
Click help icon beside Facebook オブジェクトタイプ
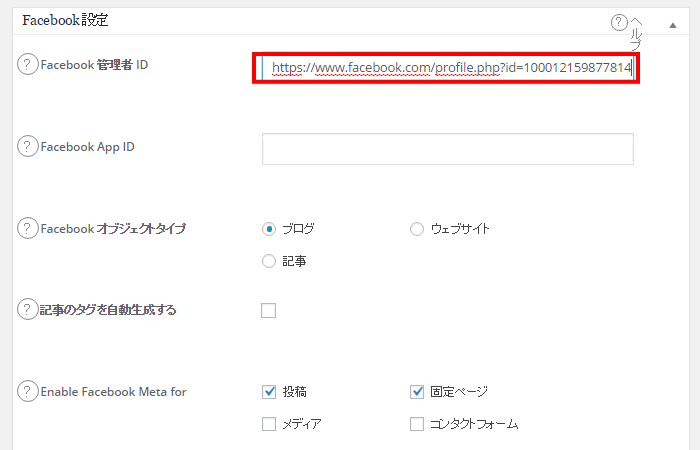pyautogui.click(x=27, y=228)
